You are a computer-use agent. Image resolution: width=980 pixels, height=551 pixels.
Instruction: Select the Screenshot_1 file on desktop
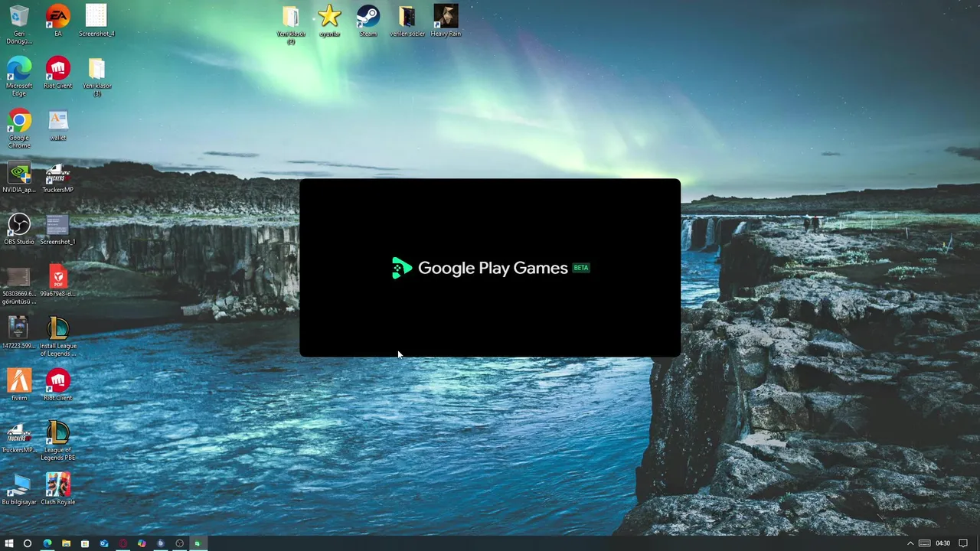[x=57, y=228]
